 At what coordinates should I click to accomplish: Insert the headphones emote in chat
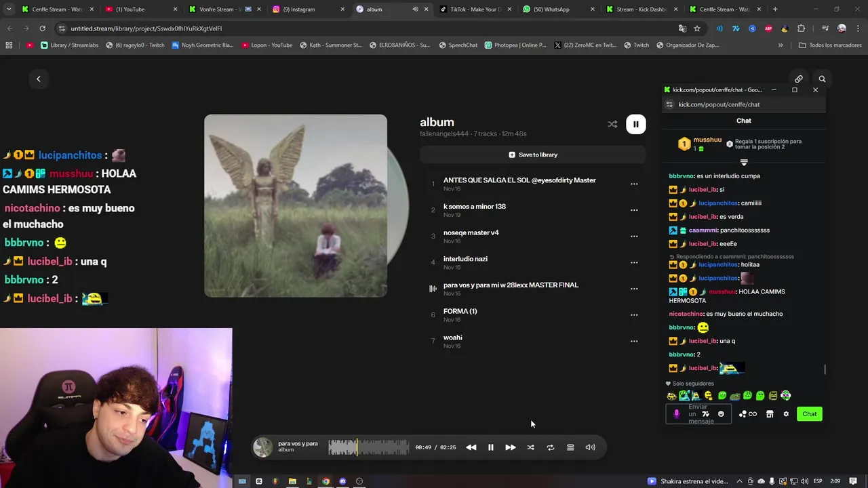pyautogui.click(x=786, y=396)
